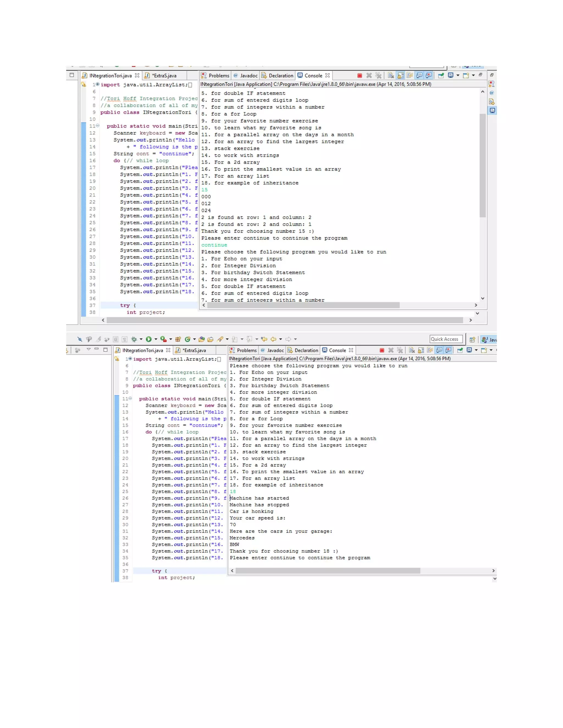Terminate the program in the upper Eclipse console

360,76
